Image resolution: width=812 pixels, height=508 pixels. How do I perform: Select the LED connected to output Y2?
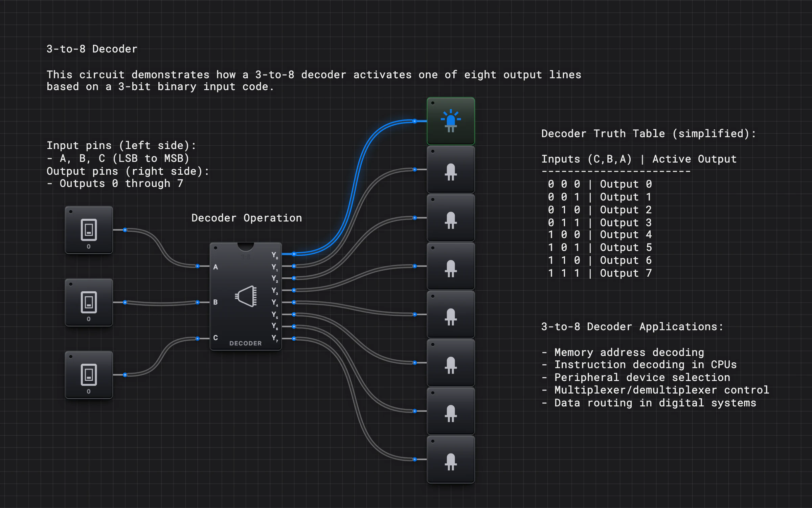click(451, 218)
